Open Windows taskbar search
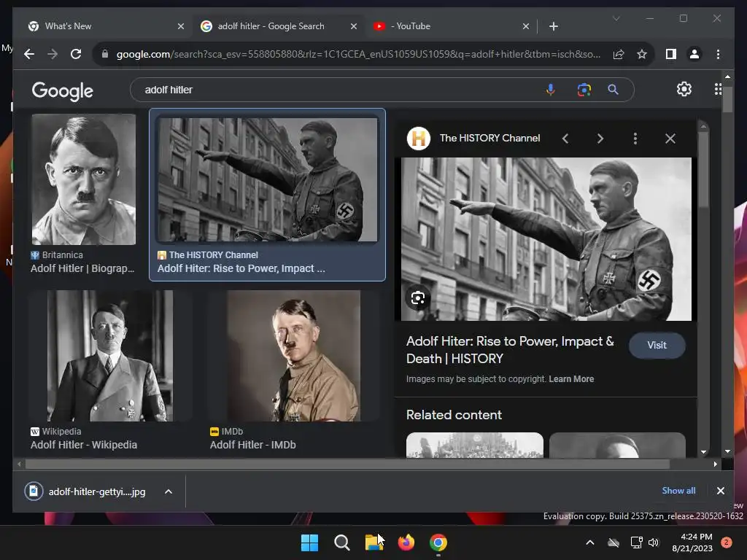 [x=341, y=542]
